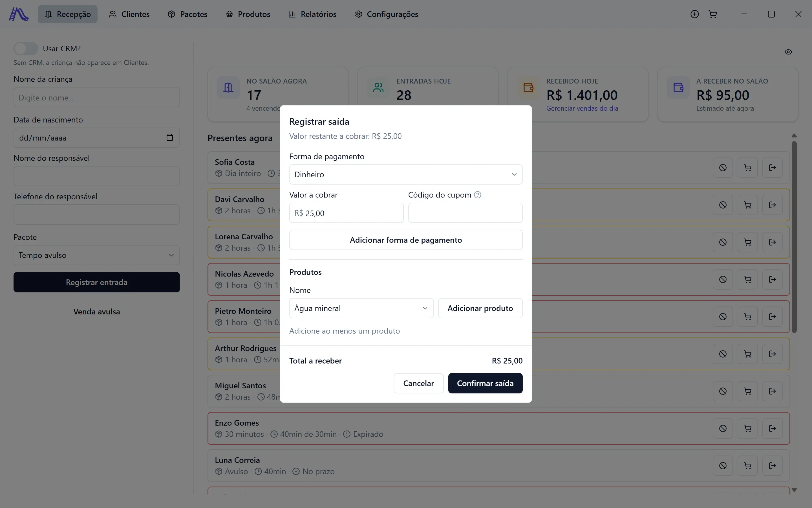Click Confirmar saída button
The image size is (812, 508).
pyautogui.click(x=485, y=383)
